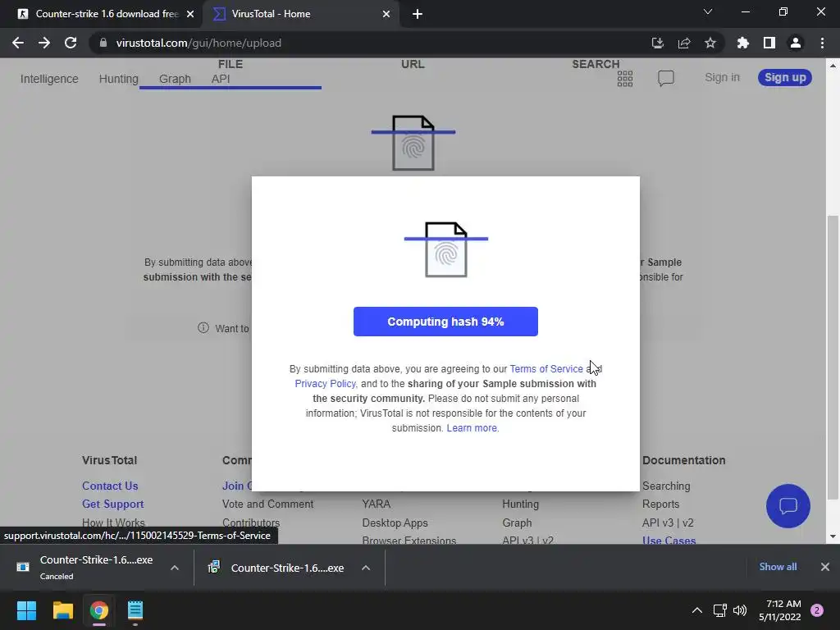The height and width of the screenshot is (630, 840).
Task: Click the site lock icon in the address bar
Action: point(103,43)
